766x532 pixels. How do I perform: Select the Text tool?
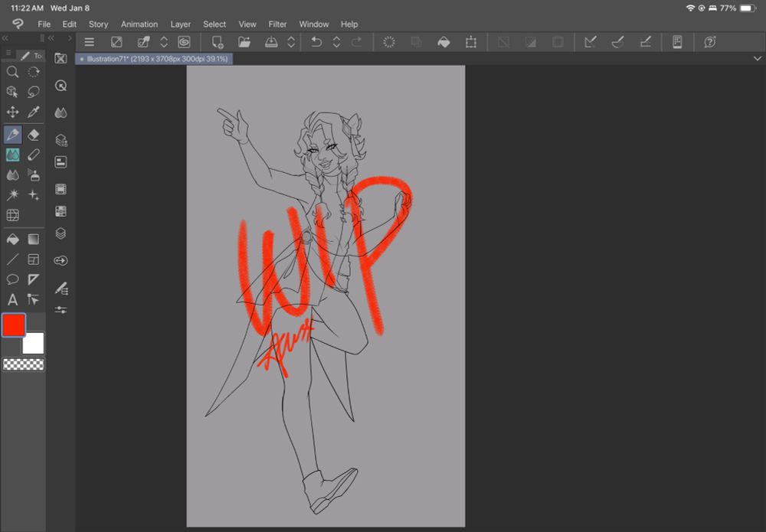13,299
